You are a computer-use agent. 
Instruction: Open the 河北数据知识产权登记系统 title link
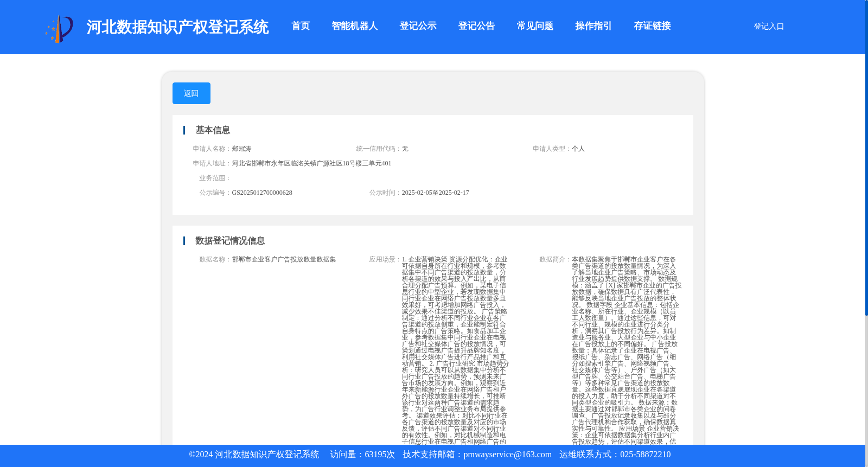pyautogui.click(x=177, y=27)
